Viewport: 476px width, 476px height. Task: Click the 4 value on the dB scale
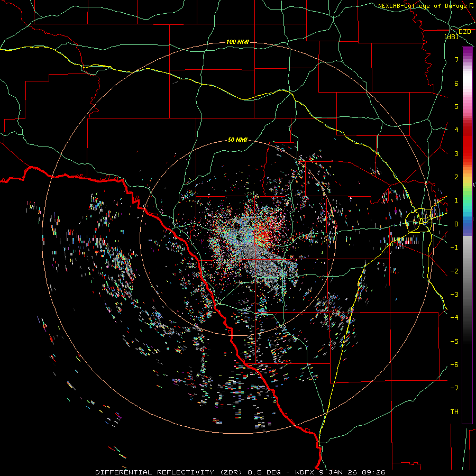456,130
